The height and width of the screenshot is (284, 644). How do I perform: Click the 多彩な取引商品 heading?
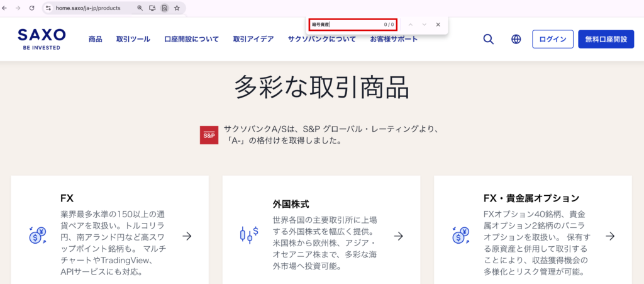click(322, 87)
